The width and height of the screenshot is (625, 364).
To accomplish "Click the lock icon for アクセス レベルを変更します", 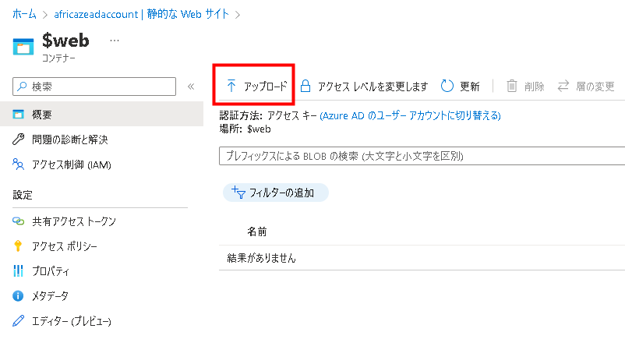I will coord(305,86).
